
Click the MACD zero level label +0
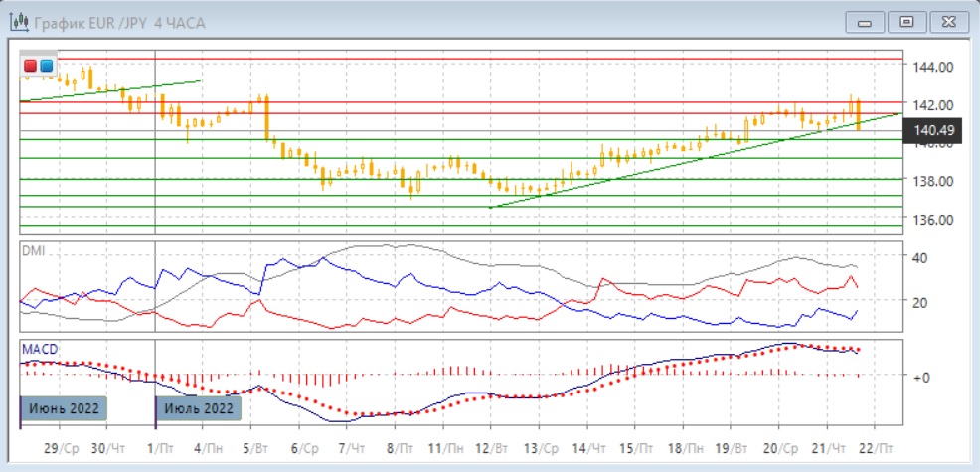click(x=920, y=377)
